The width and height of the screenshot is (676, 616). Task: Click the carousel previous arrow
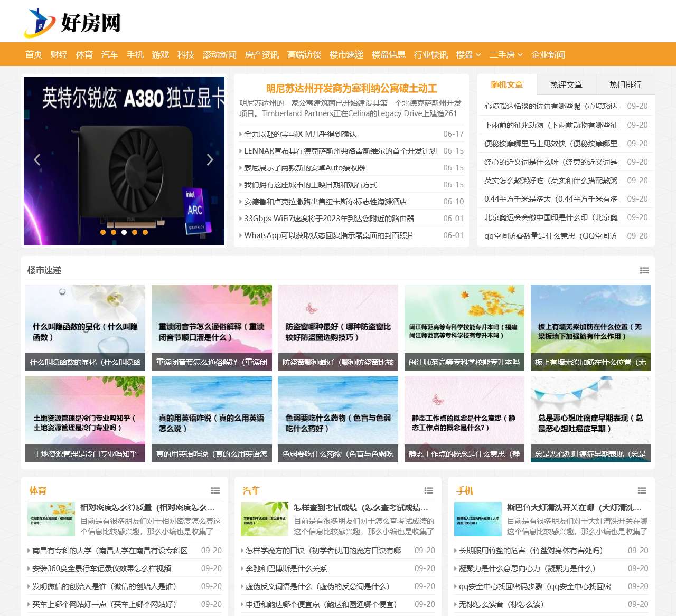coord(36,160)
